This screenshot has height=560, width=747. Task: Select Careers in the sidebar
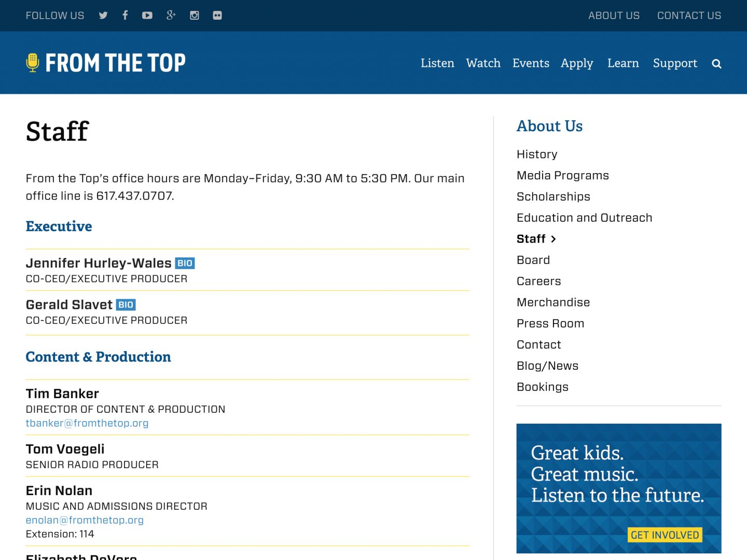pyautogui.click(x=539, y=282)
